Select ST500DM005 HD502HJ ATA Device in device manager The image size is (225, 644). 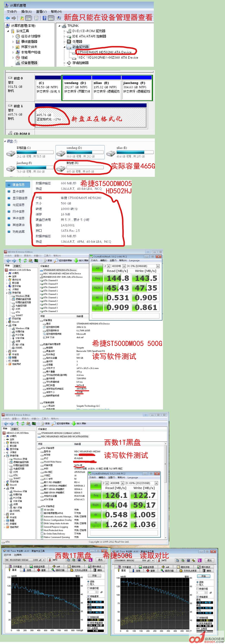point(104,52)
